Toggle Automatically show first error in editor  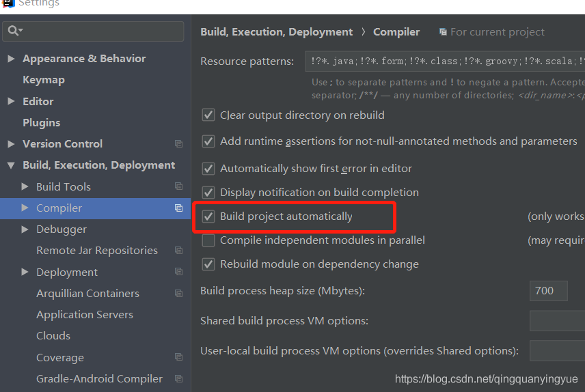(x=208, y=169)
